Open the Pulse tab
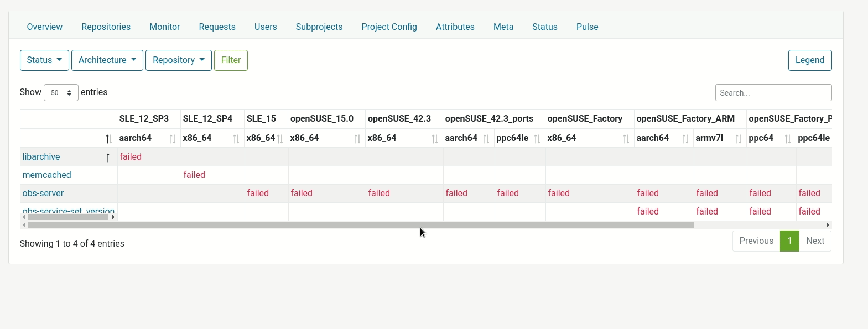 point(588,27)
